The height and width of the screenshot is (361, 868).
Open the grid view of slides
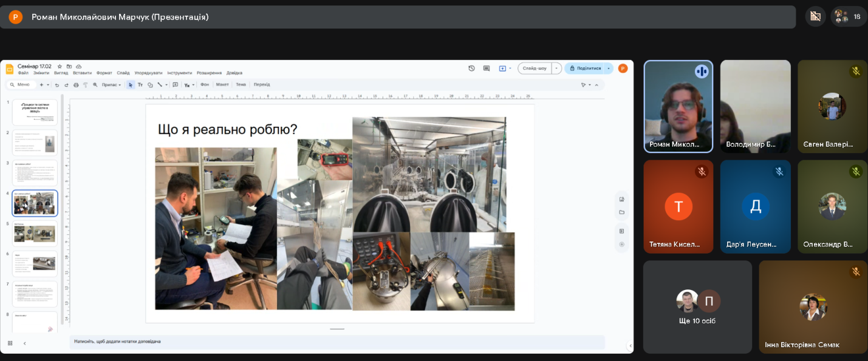(10, 343)
